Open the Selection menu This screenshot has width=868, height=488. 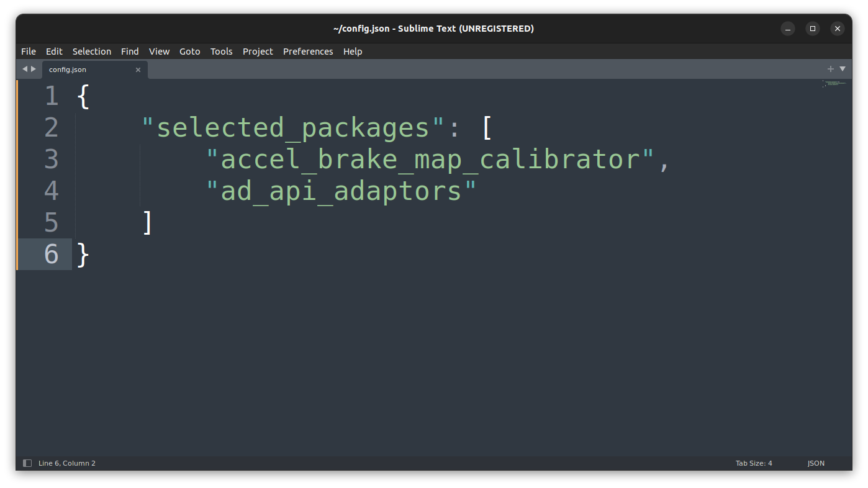click(x=91, y=52)
